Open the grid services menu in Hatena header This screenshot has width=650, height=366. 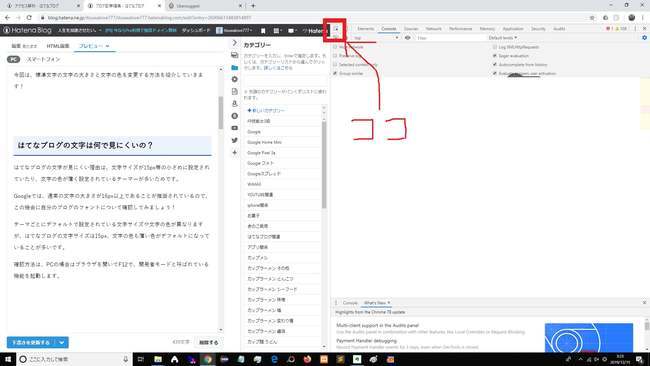point(277,31)
